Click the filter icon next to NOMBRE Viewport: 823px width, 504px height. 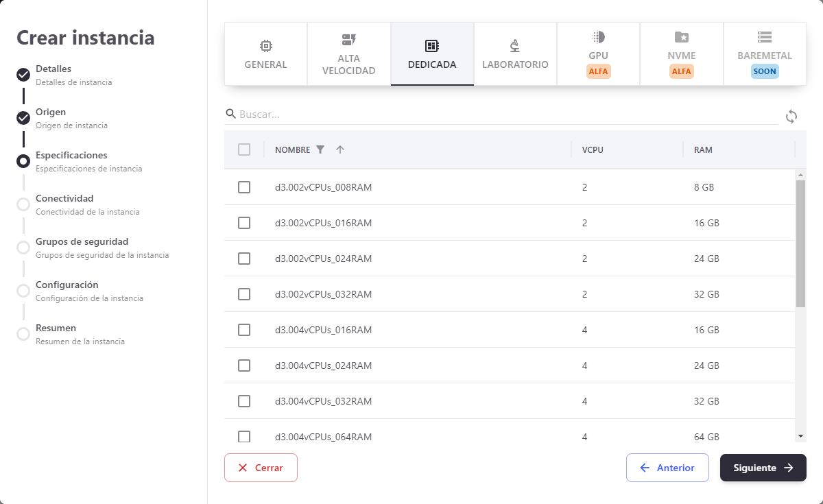tap(320, 149)
